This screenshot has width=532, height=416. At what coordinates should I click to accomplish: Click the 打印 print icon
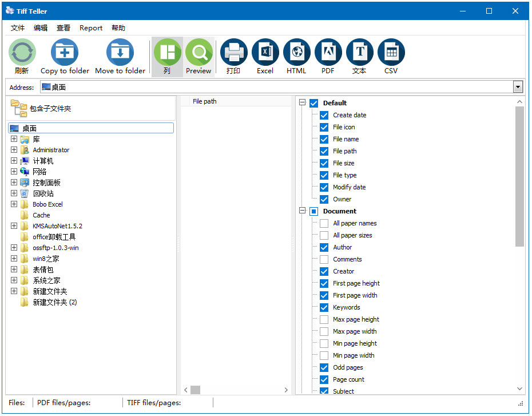coord(234,52)
